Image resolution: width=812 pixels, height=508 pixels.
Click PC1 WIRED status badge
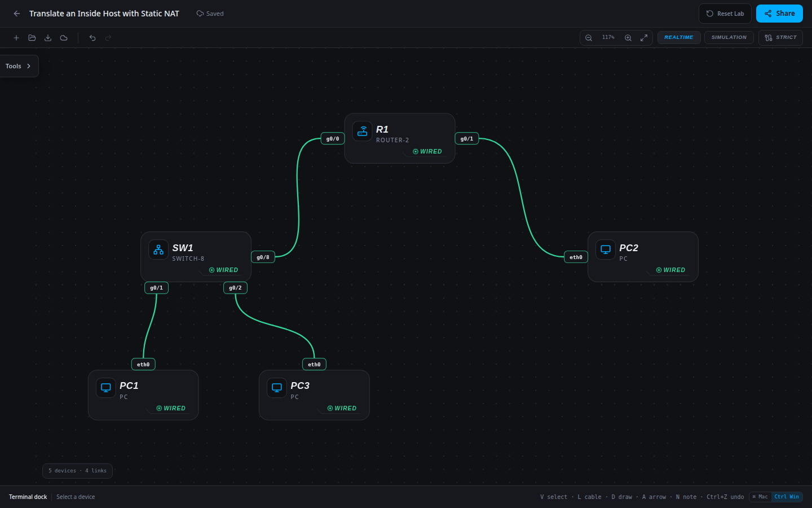pos(171,408)
